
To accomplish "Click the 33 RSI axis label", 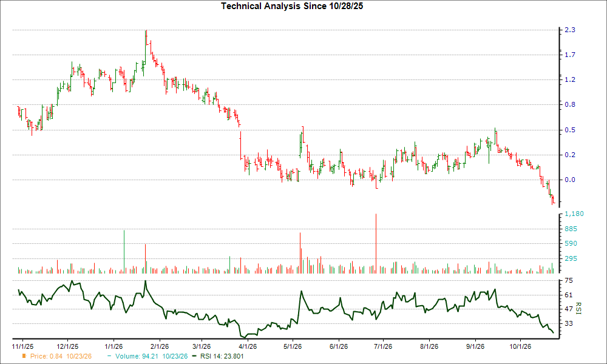I will tap(569, 323).
